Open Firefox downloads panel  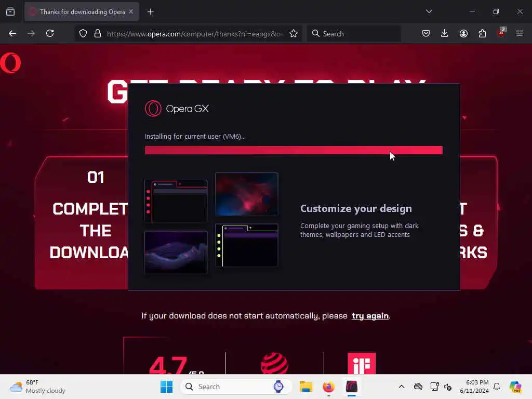coord(445,34)
